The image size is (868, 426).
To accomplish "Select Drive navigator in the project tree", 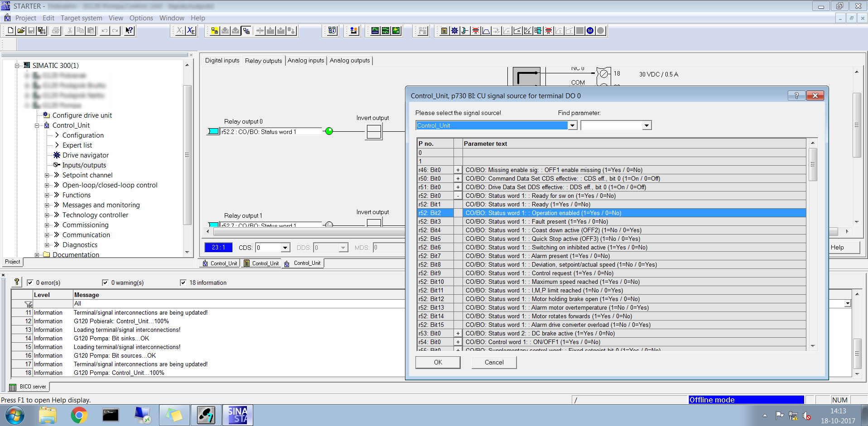I will (x=86, y=155).
